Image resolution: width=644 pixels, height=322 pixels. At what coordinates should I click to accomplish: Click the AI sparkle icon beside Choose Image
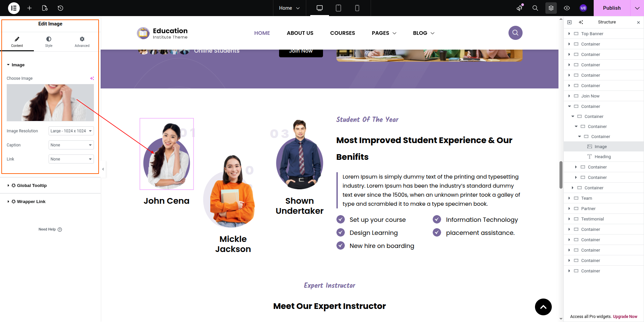92,78
